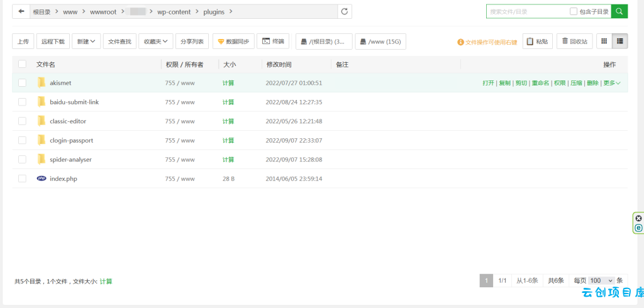Switch to grid icon view

click(604, 41)
